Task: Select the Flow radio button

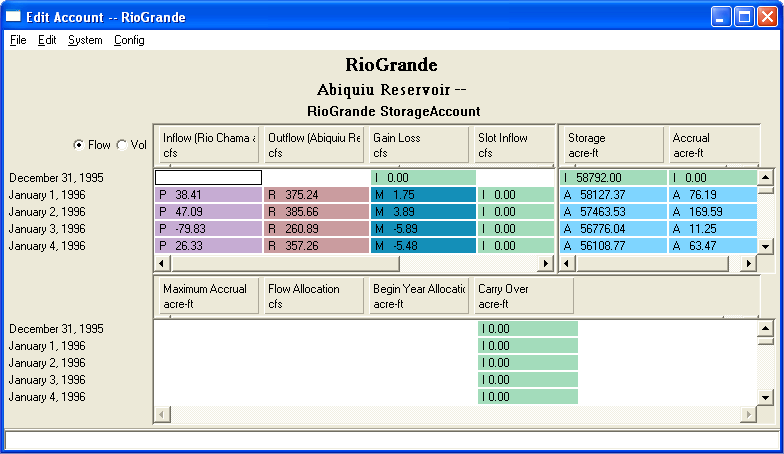Action: coord(92,145)
